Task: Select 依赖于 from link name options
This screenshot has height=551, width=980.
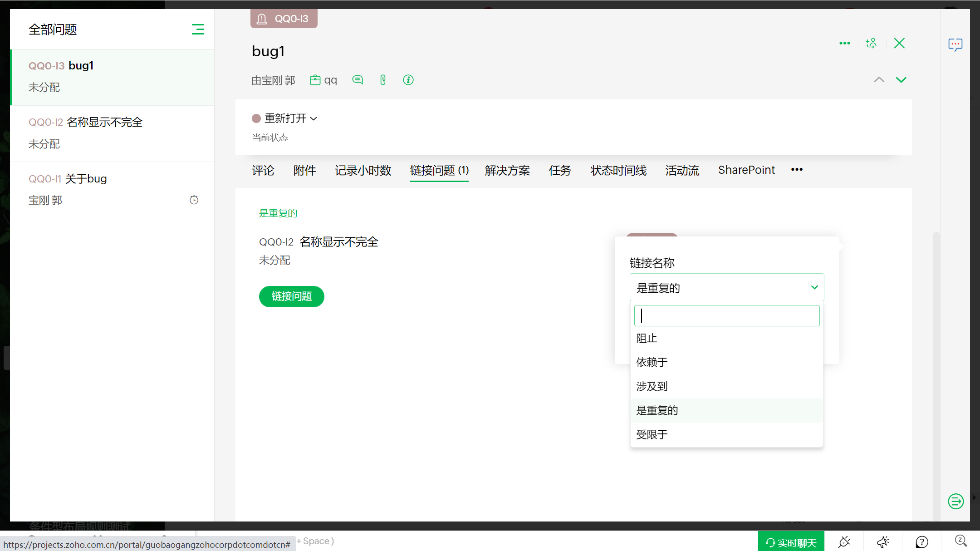Action: coord(652,362)
